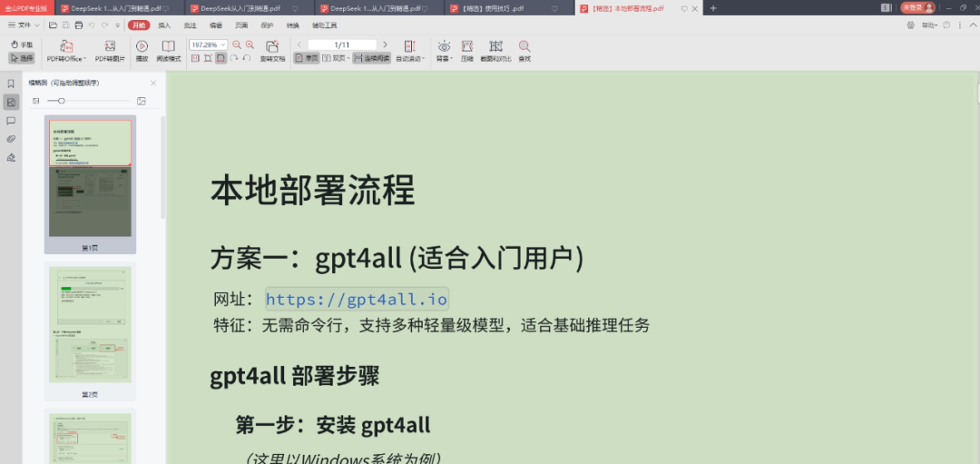The image size is (980, 464).
Task: Go to the previous page arrow
Action: [299, 45]
